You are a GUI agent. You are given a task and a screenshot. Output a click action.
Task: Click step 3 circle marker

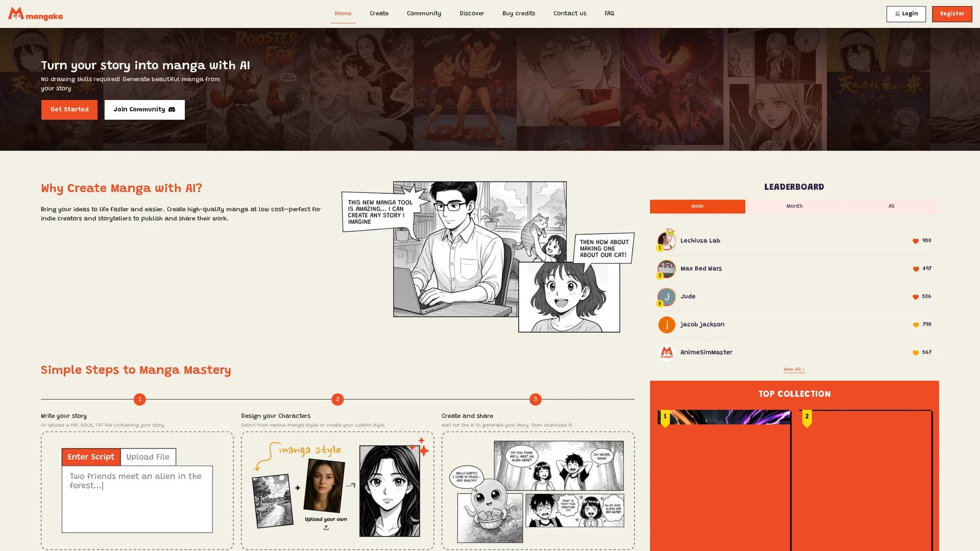[x=535, y=399]
